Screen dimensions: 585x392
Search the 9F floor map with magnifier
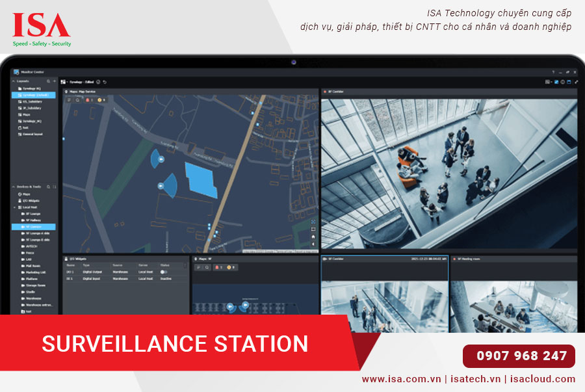coord(207,267)
